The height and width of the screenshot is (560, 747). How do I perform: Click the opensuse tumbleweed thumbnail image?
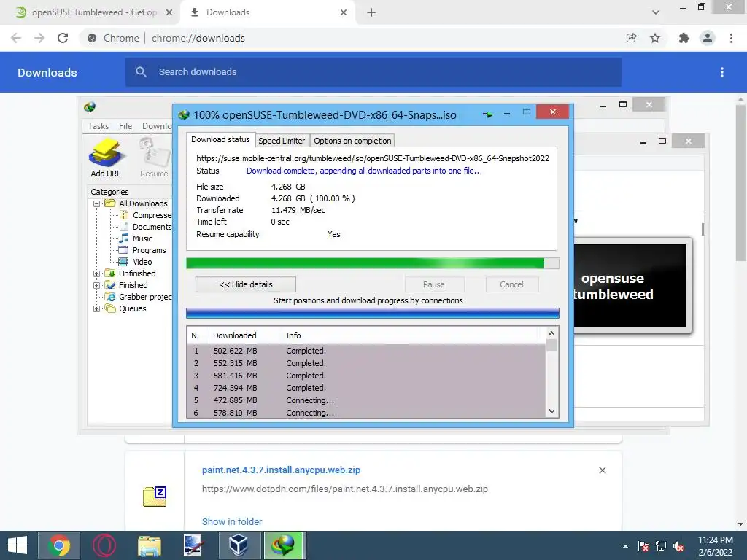pyautogui.click(x=630, y=286)
